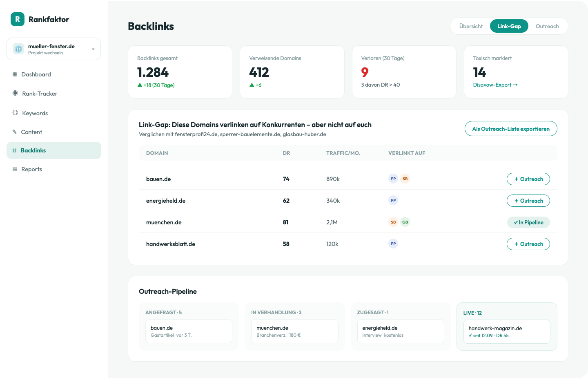Click the Toxisch markiert count 14
Screen dimensions: 588x378
point(480,72)
